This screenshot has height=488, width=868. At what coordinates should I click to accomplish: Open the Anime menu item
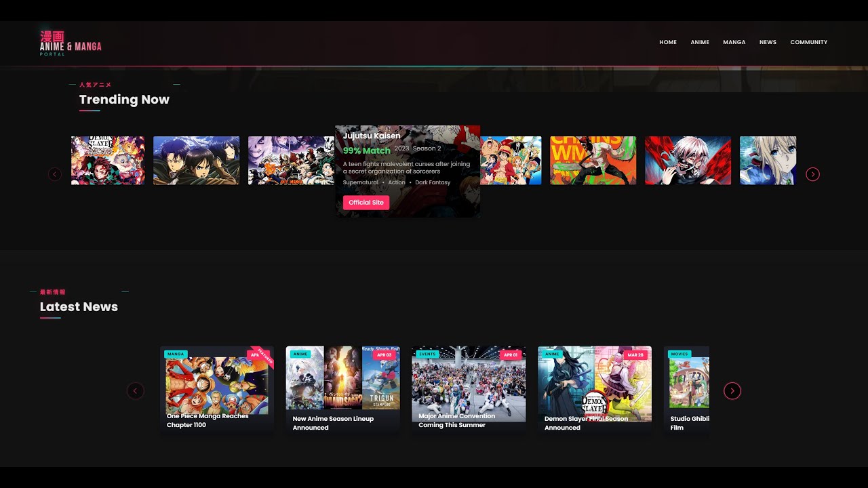point(700,42)
